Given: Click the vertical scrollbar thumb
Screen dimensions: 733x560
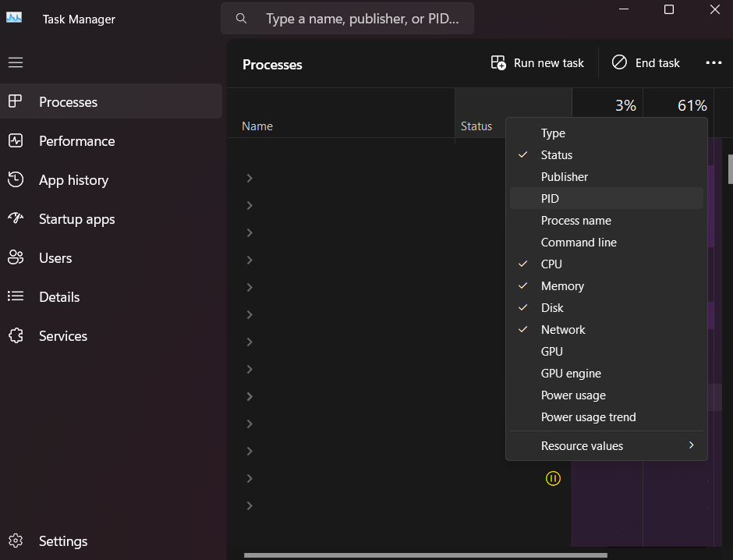Looking at the screenshot, I should click(x=730, y=169).
